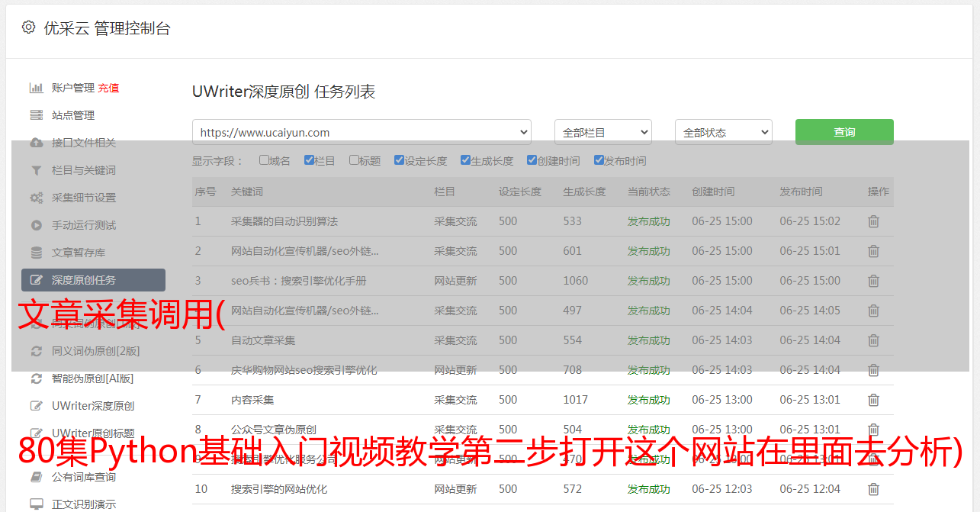Viewport: 980px width, 512px height.
Task: Open 同义词伪原创[2版] sidebar item
Action: pyautogui.click(x=96, y=351)
